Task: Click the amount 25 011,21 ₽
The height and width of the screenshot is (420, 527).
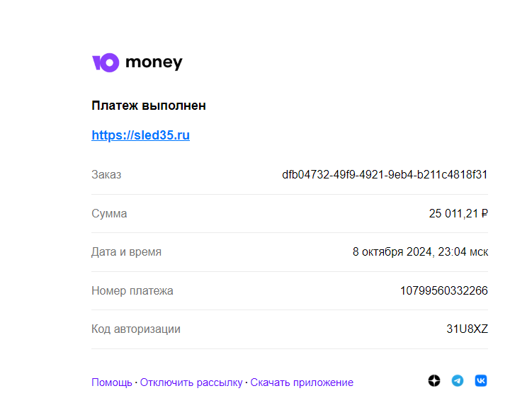Action: [x=458, y=213]
